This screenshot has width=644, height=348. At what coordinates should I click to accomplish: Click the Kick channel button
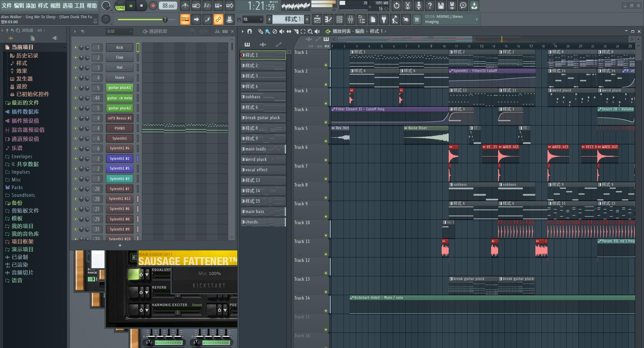click(x=120, y=47)
